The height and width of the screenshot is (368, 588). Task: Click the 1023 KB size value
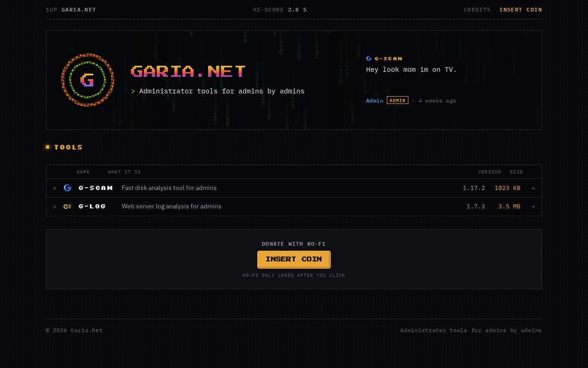click(508, 188)
